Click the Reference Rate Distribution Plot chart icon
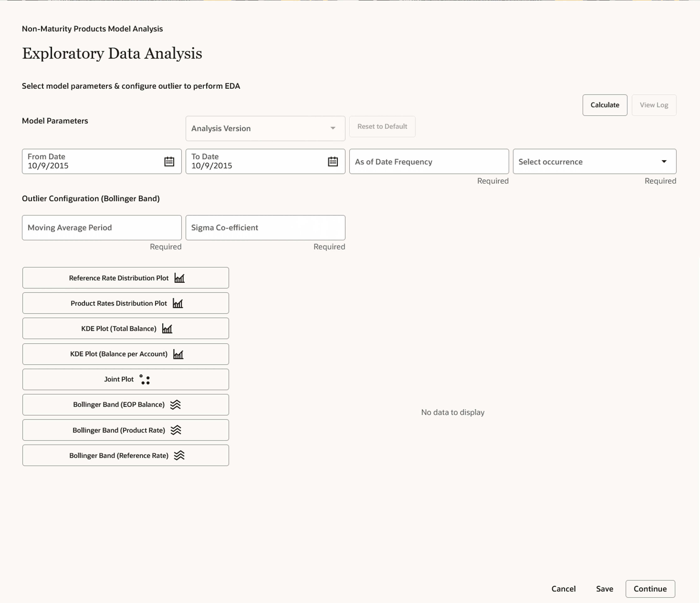Image resolution: width=700 pixels, height=603 pixels. [x=179, y=278]
